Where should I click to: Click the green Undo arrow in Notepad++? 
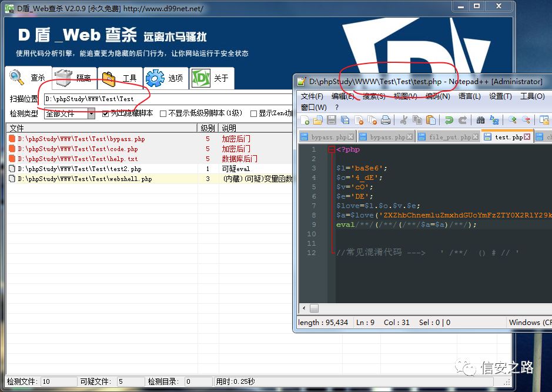point(449,120)
